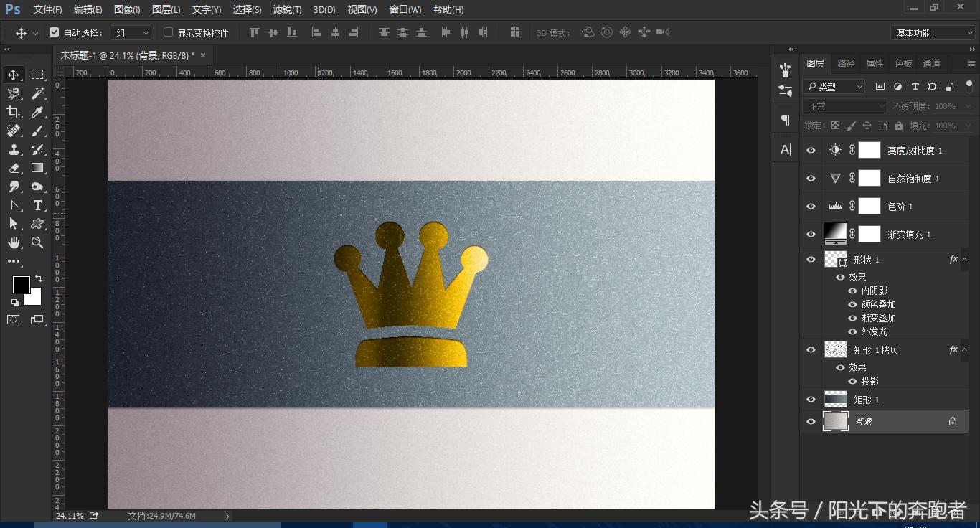Select the Eraser tool
The image size is (980, 528).
coord(14,168)
